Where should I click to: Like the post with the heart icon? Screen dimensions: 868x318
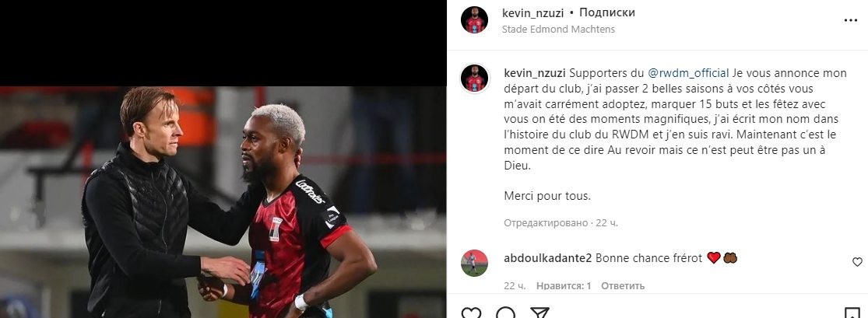(x=471, y=313)
